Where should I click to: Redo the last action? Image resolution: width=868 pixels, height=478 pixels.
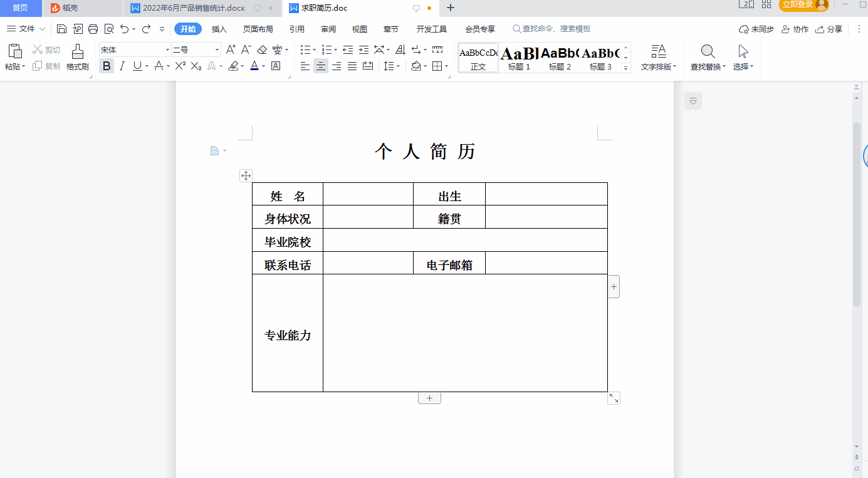point(146,29)
